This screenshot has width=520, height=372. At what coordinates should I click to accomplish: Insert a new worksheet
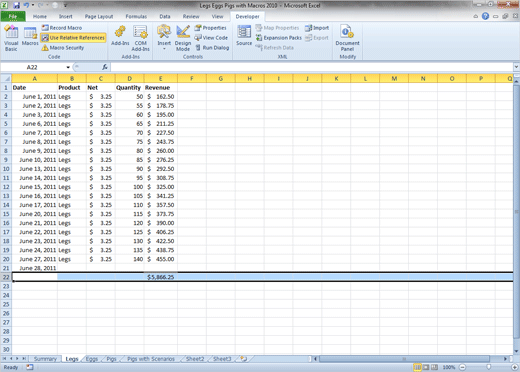[244, 359]
